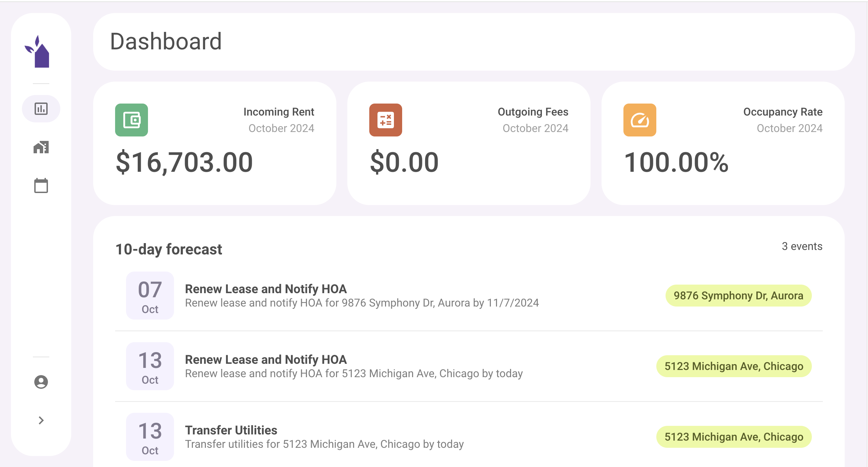Open the Calendar icon in sidebar

click(x=41, y=186)
